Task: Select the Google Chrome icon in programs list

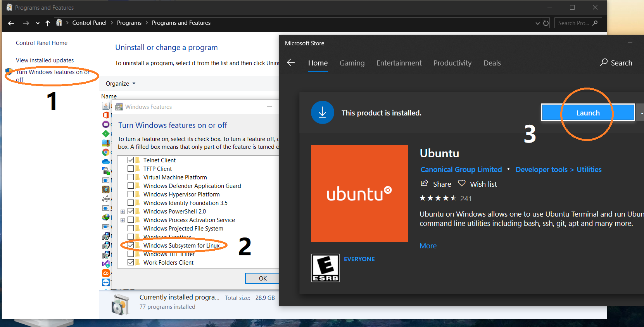Action: (105, 152)
